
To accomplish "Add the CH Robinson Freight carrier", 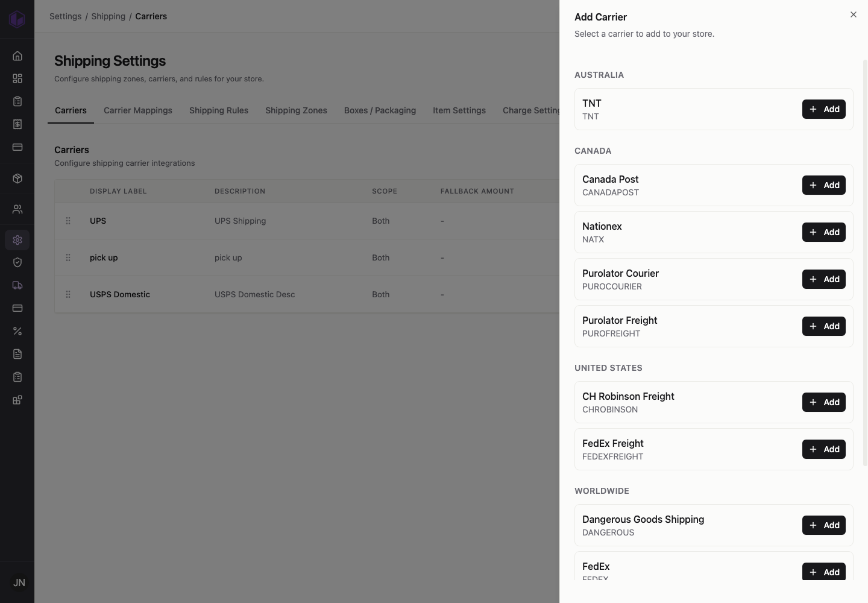I will [x=823, y=402].
